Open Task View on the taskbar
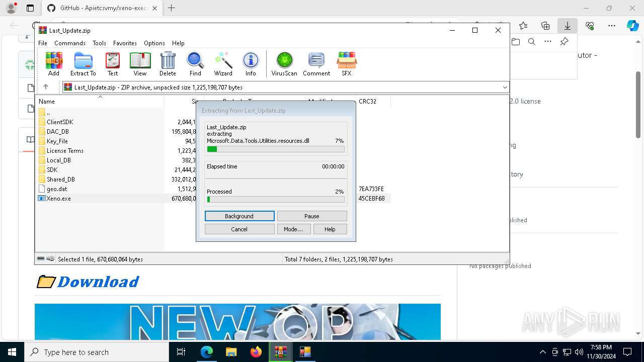 [x=181, y=352]
